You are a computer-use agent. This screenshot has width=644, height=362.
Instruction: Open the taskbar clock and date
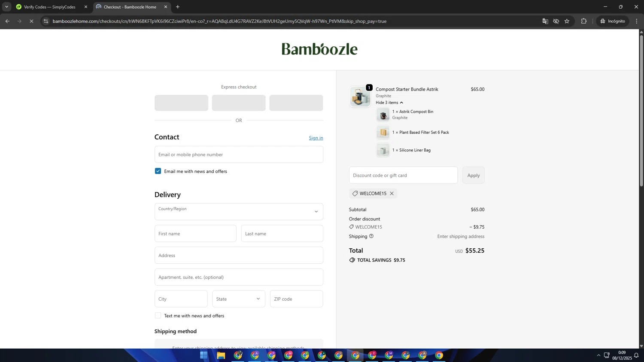coord(622,355)
